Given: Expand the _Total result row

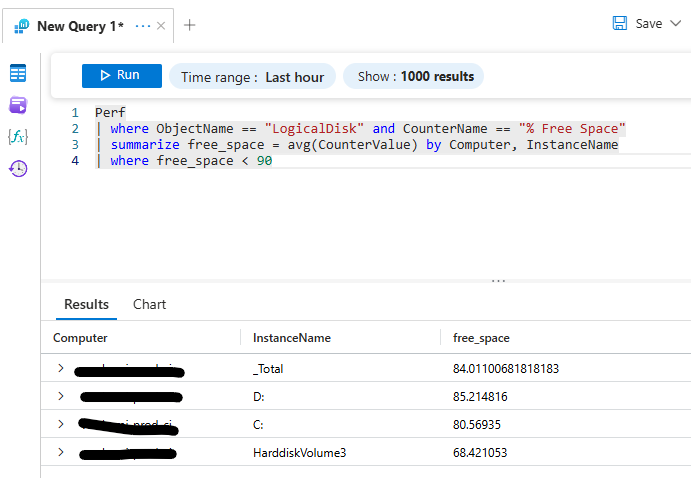Looking at the screenshot, I should pyautogui.click(x=61, y=368).
